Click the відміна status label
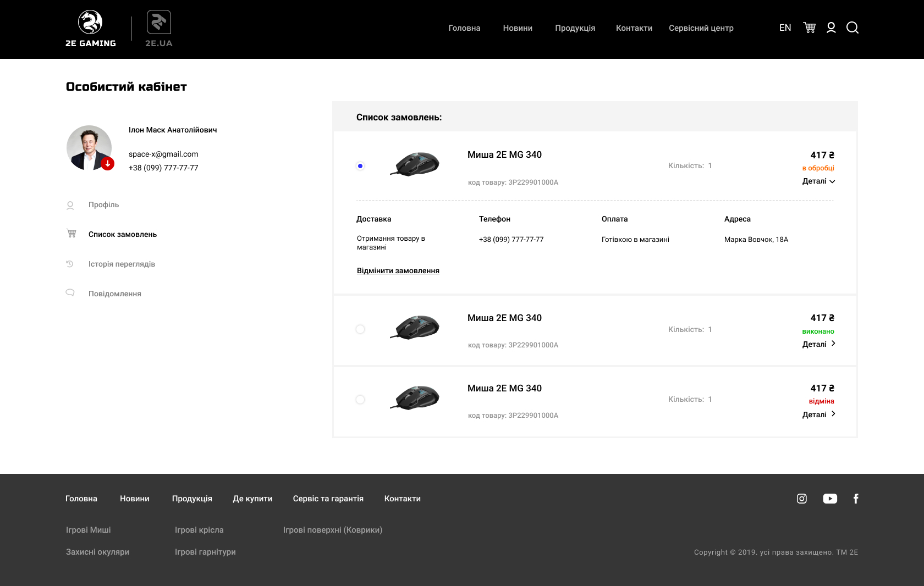 click(822, 401)
